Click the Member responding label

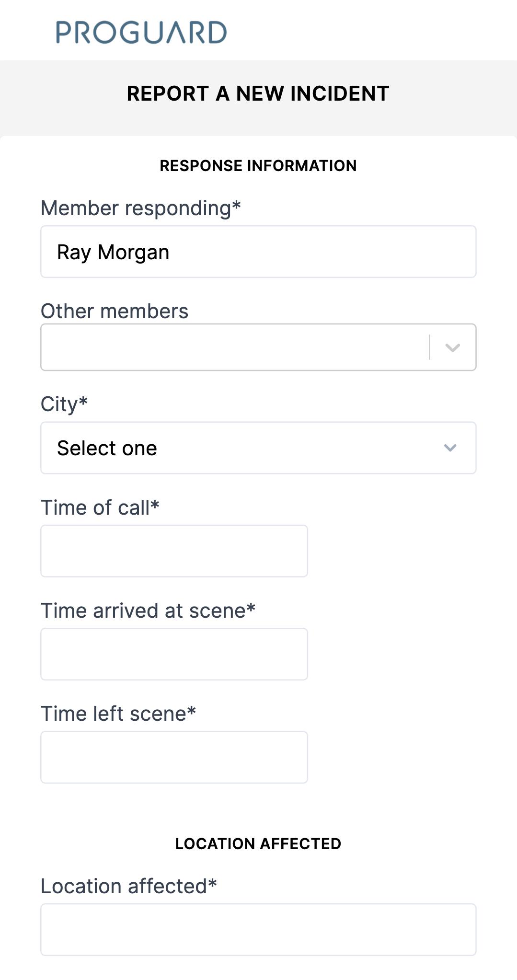click(141, 208)
